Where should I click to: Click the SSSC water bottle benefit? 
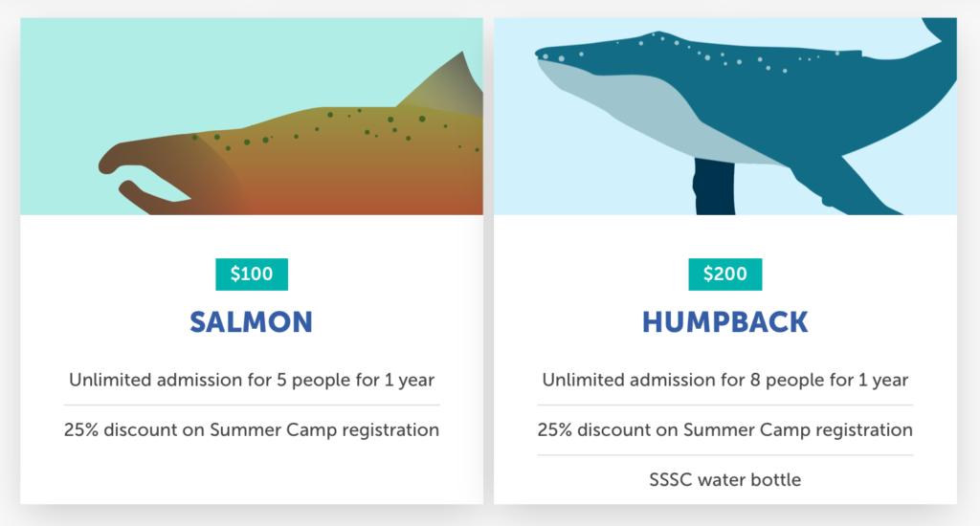pyautogui.click(x=725, y=480)
